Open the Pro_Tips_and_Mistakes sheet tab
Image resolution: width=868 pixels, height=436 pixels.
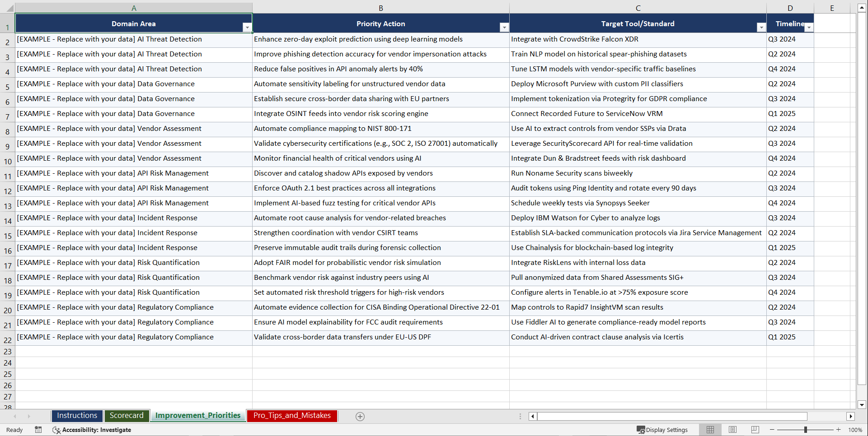click(x=291, y=416)
